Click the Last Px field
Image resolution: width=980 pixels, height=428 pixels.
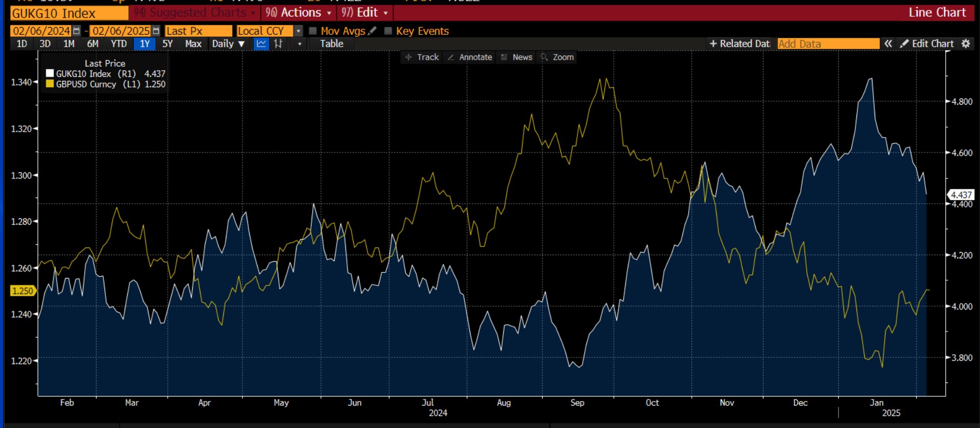click(198, 31)
